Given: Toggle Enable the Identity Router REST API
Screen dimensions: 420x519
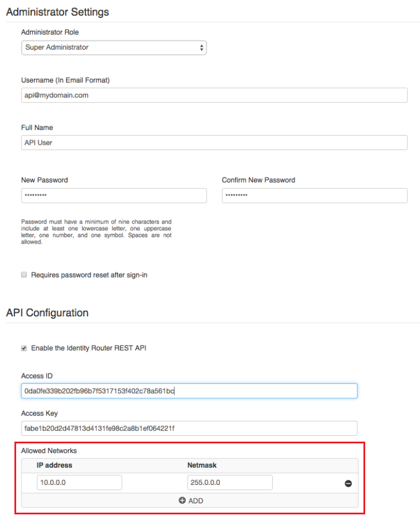Looking at the screenshot, I should [x=24, y=348].
